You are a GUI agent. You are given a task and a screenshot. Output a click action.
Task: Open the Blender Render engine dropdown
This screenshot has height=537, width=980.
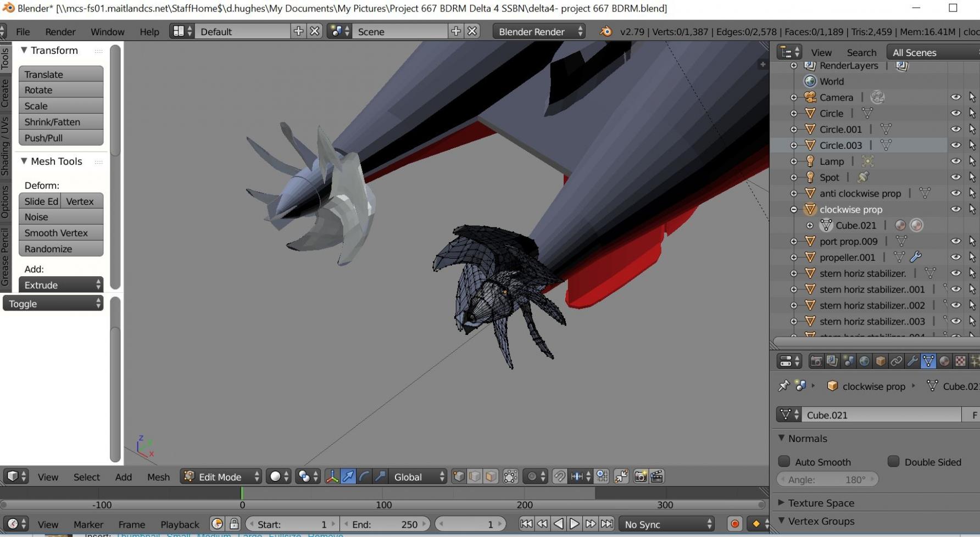click(x=539, y=31)
